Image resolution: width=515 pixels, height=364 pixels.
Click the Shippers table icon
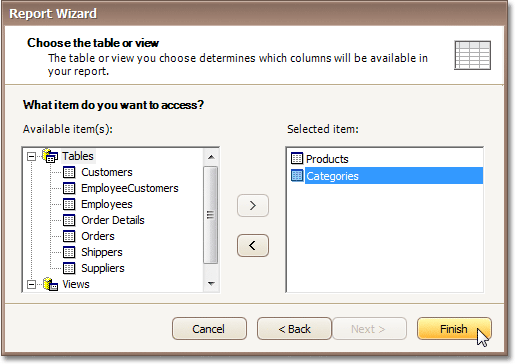click(69, 252)
